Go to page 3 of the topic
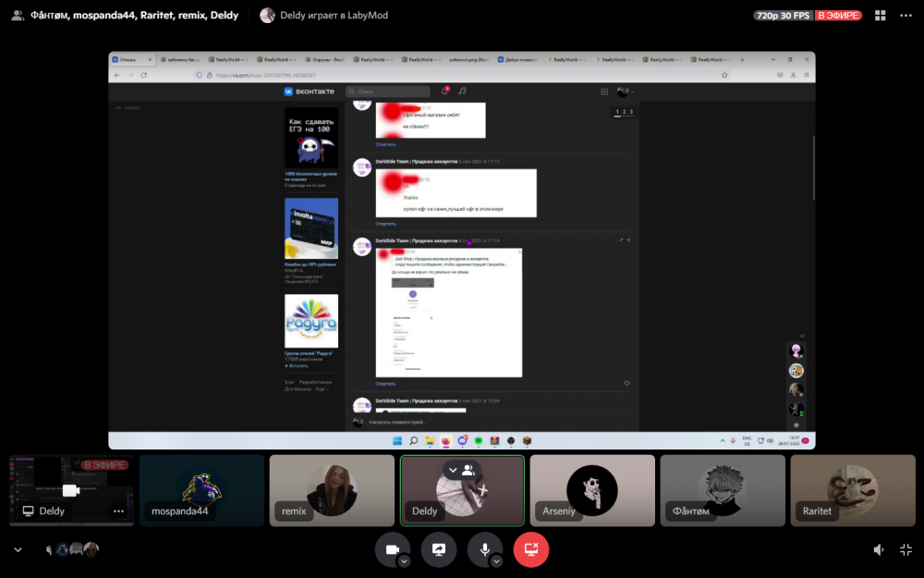924x578 pixels. pos(631,112)
